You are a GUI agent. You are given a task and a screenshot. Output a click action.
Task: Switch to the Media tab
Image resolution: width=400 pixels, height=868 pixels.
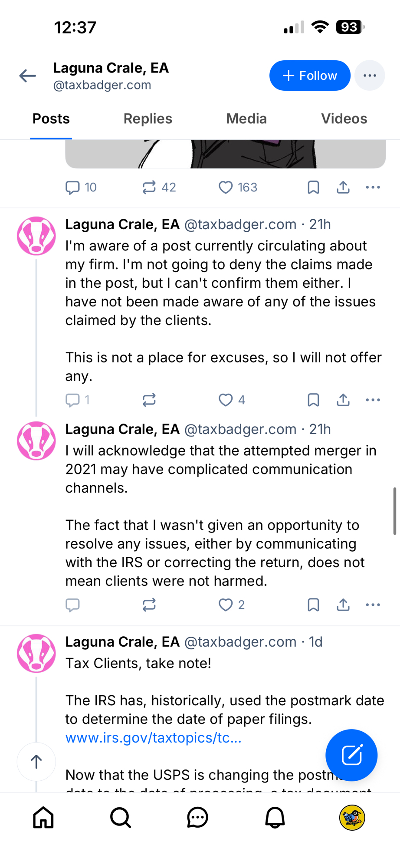[246, 118]
